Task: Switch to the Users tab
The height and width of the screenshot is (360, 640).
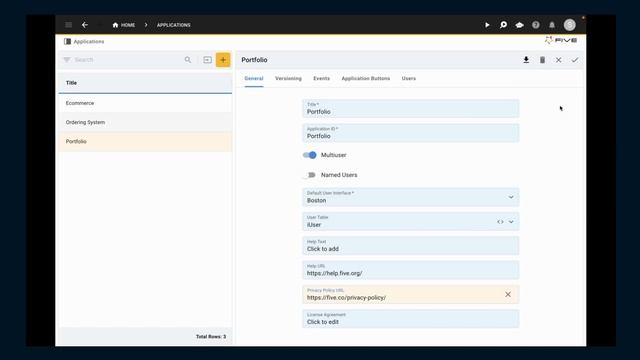Action: [x=409, y=78]
